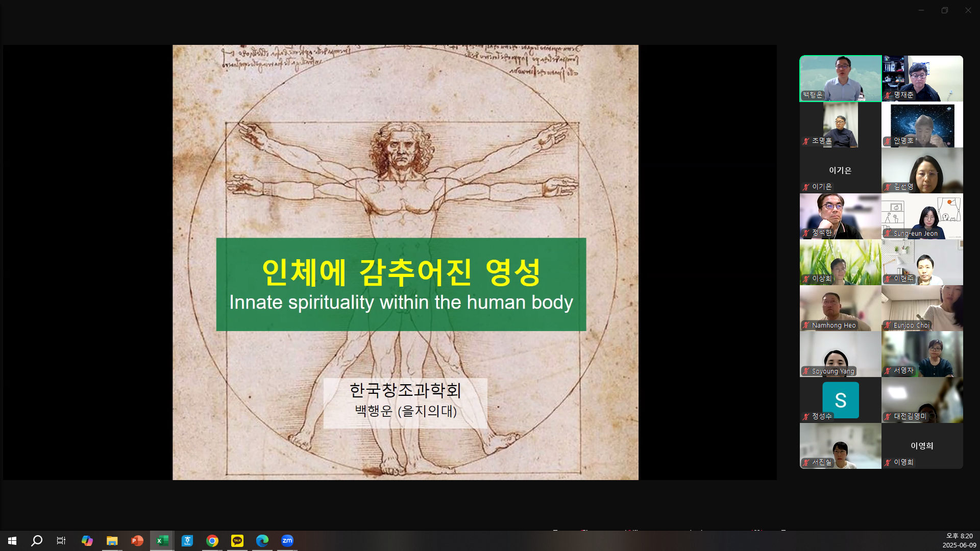Open the Copilot taskbar icon
Viewport: 980px width, 551px height.
87,541
